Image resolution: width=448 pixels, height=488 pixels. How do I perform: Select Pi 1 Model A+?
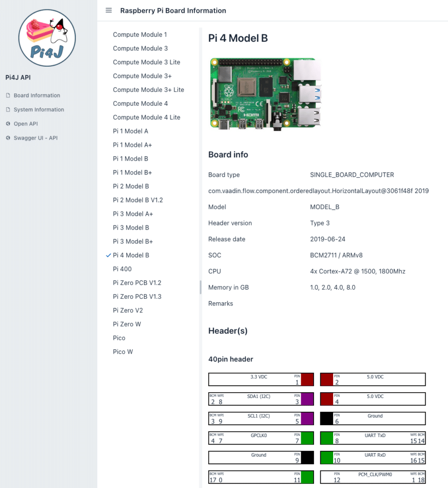click(x=132, y=145)
